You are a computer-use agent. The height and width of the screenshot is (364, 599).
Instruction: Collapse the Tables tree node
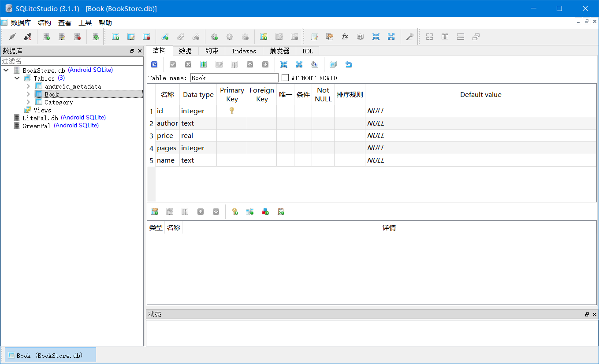[17, 78]
